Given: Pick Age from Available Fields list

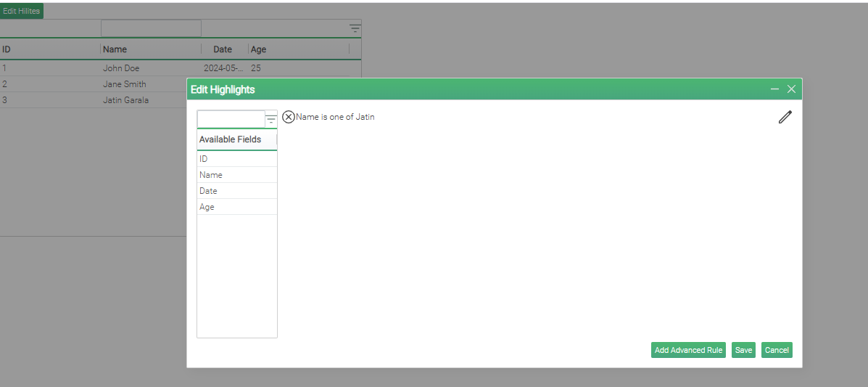Looking at the screenshot, I should tap(236, 207).
